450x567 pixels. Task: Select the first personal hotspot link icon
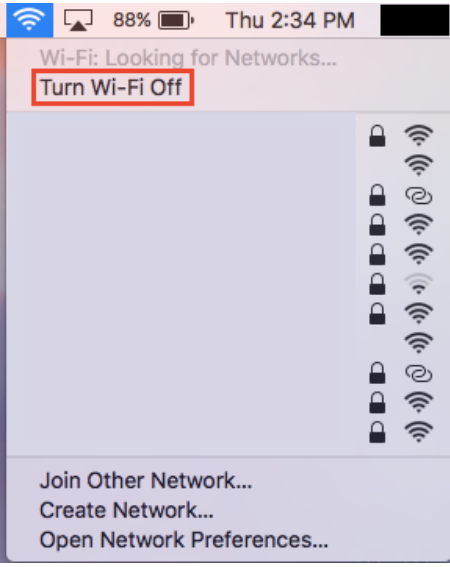click(x=419, y=196)
